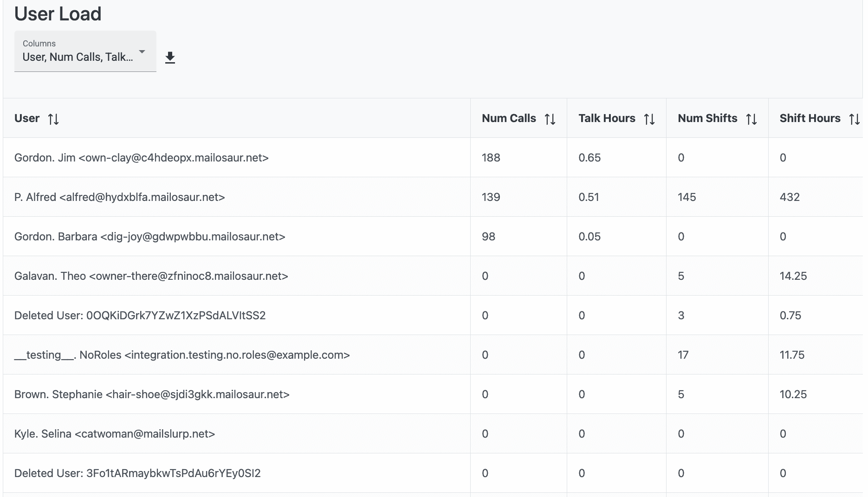Download the User Load table data

tap(170, 58)
